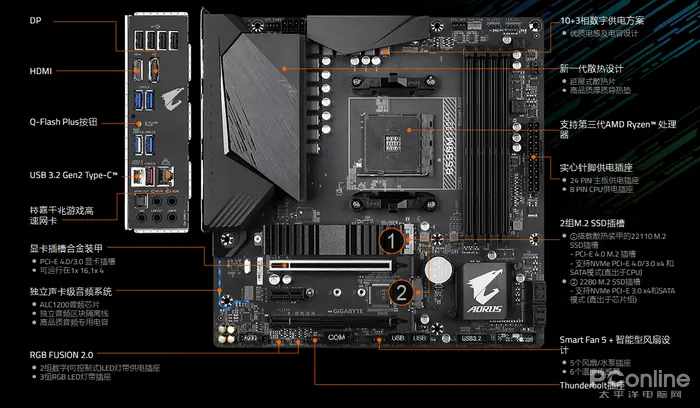Click the 千兆游戏高速网卡 label

[x=62, y=215]
